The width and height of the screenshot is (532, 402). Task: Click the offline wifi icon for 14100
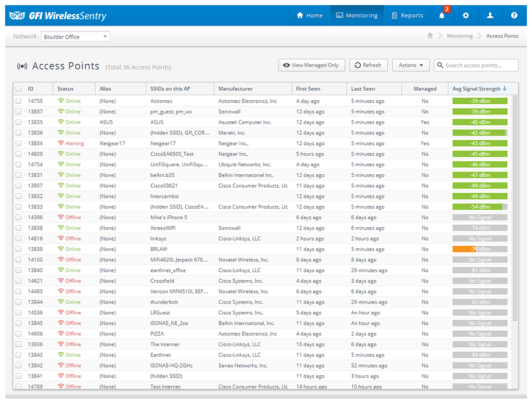(x=61, y=259)
